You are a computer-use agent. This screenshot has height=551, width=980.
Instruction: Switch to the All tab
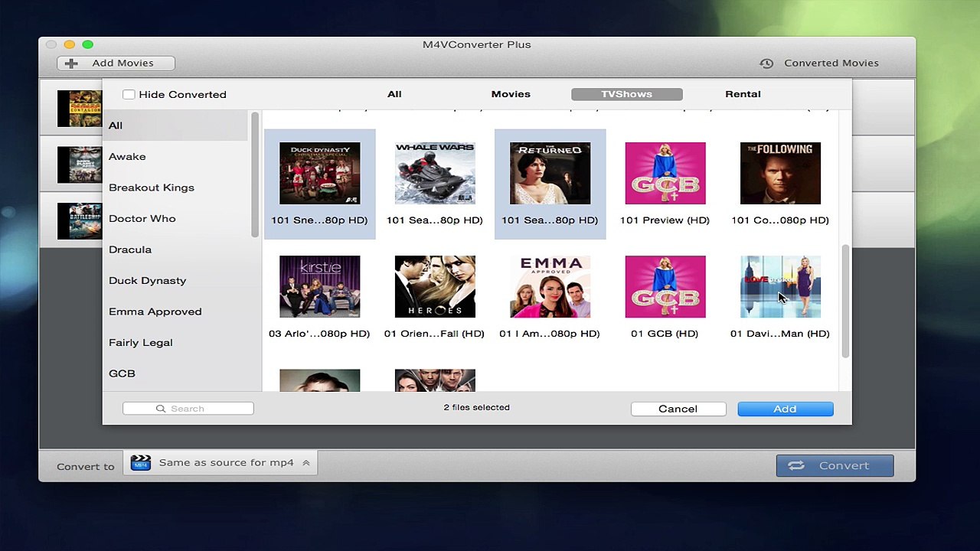(x=394, y=94)
